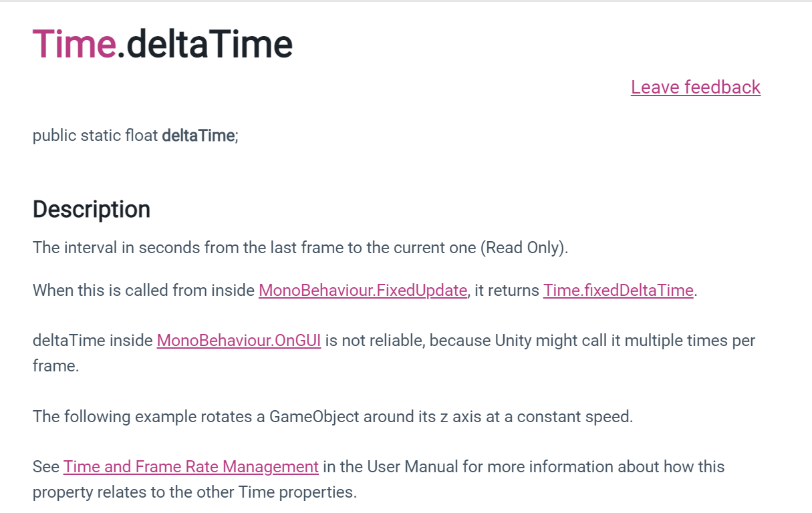Click "property relates to the other Time properties"
The height and width of the screenshot is (513, 812).
(194, 492)
